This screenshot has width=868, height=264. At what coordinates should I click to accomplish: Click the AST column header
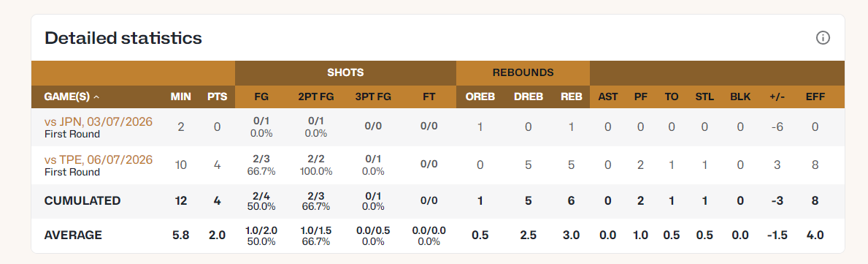[x=608, y=97]
